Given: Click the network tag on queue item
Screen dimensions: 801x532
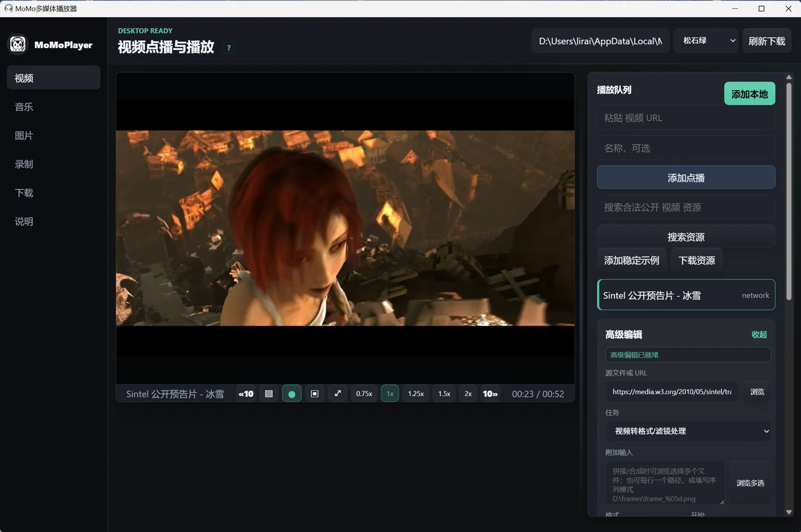Looking at the screenshot, I should pyautogui.click(x=755, y=295).
